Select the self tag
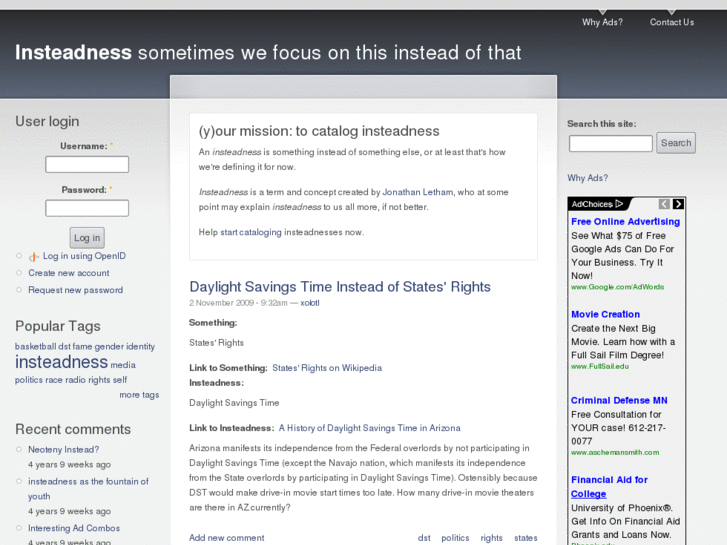727x545 pixels. click(120, 380)
